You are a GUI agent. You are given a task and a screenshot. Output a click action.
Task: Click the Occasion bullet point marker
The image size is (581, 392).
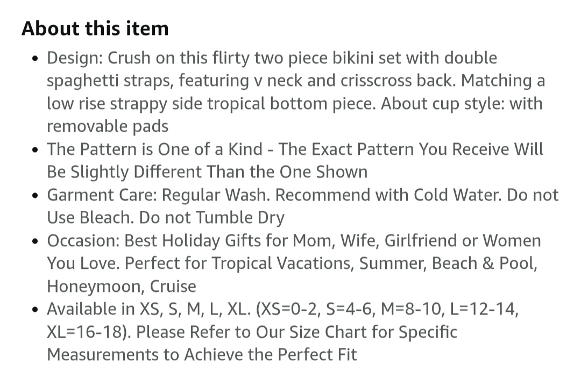35,241
